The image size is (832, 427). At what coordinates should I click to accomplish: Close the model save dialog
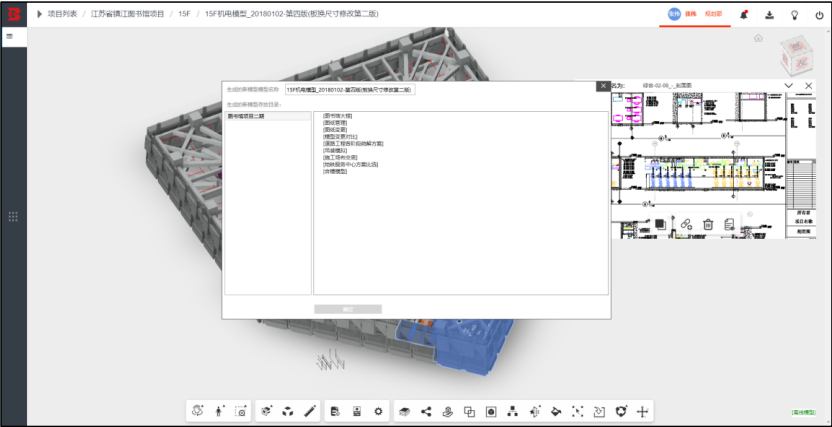(x=603, y=86)
